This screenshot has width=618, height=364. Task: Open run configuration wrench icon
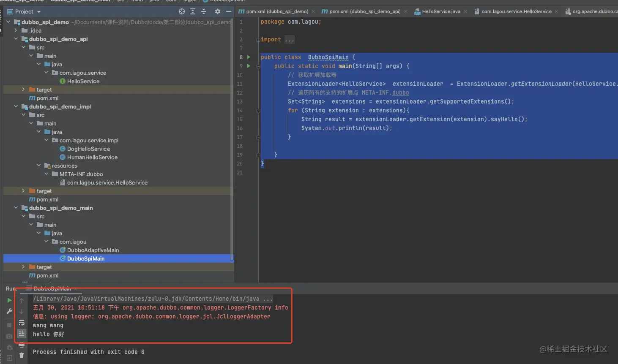point(9,311)
